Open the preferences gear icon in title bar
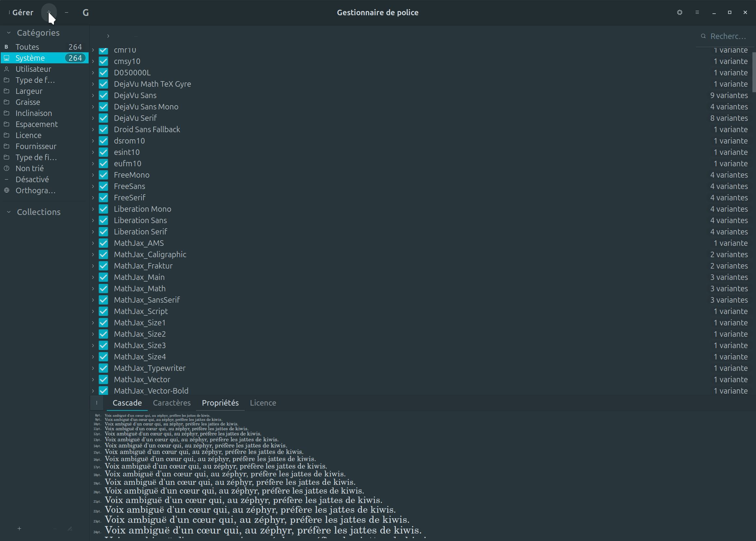 point(679,12)
